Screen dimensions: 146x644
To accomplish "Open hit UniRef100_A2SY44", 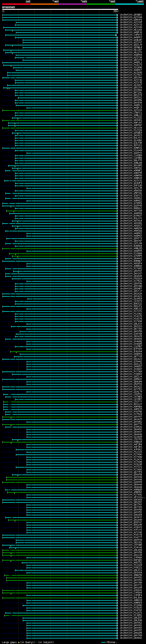I will (x=131, y=17).
